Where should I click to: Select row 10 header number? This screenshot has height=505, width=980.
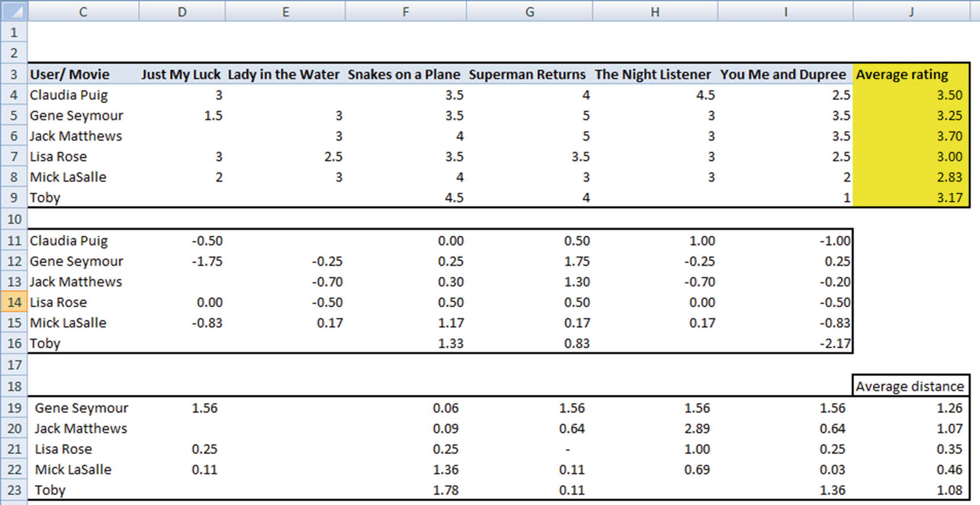coord(14,219)
